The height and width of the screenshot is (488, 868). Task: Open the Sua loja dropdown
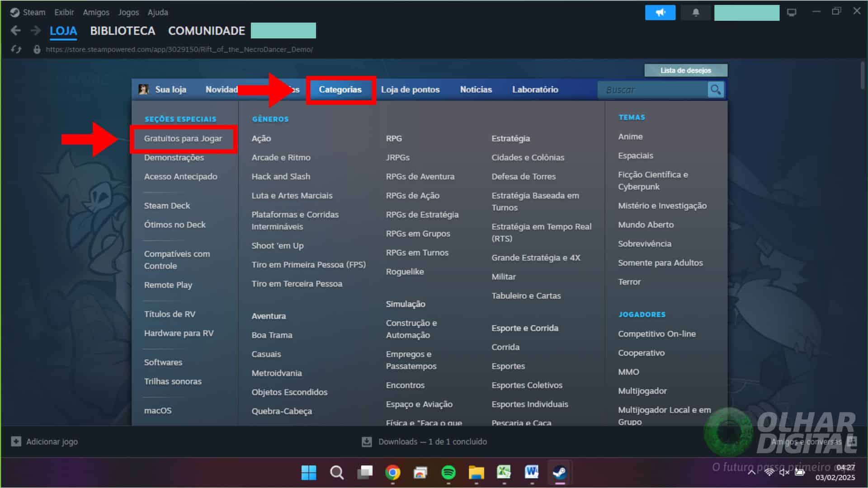point(170,89)
